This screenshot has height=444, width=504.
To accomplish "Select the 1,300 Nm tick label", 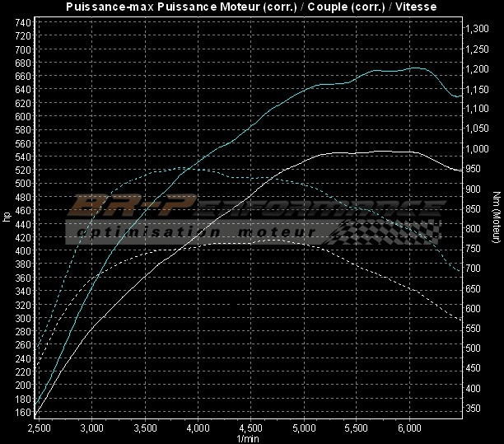I will [477, 29].
